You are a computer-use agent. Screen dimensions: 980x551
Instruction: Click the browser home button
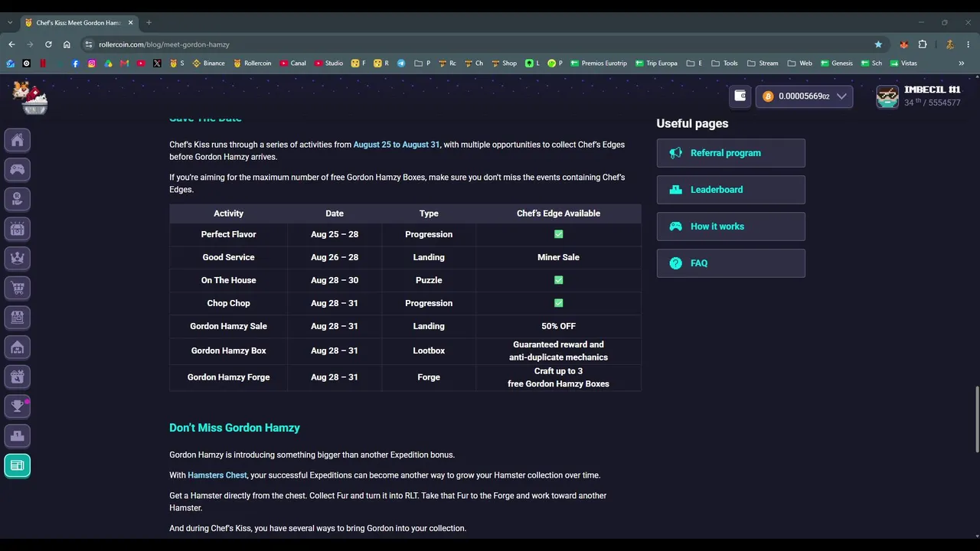pos(67,44)
